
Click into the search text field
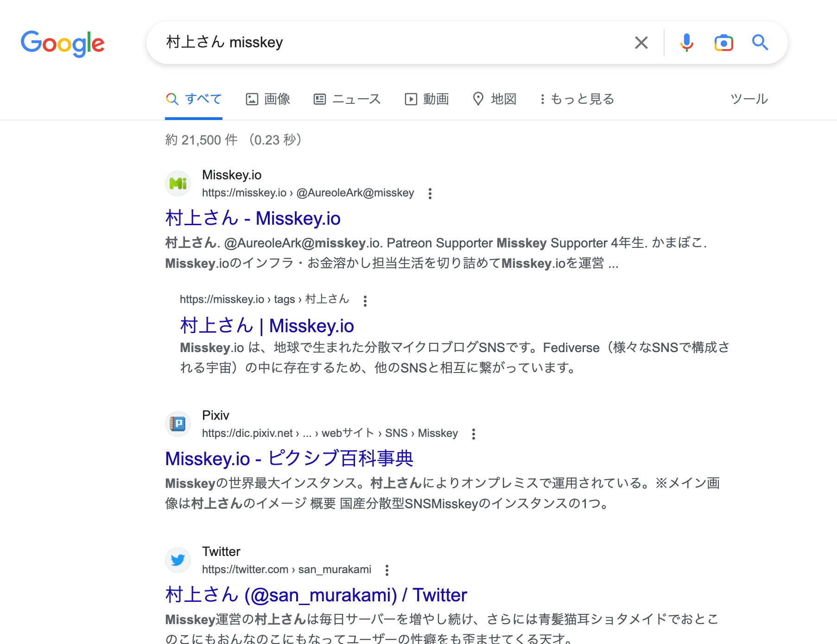[x=394, y=43]
